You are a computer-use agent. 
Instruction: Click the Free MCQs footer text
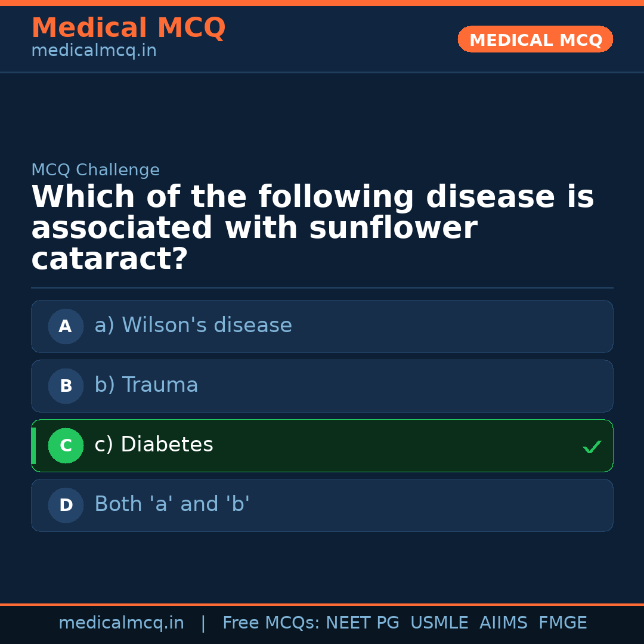pyautogui.click(x=271, y=623)
